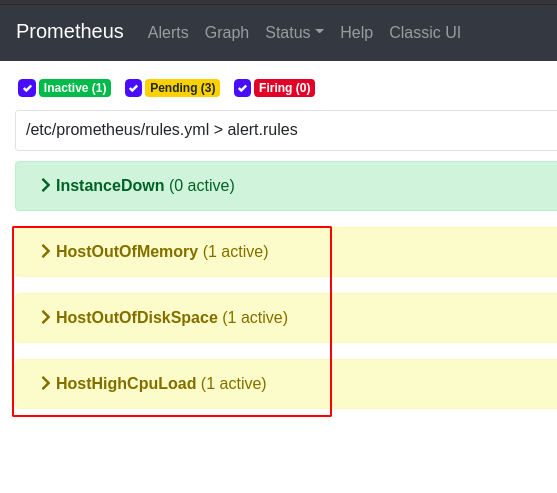Click the '(0 active)' count on InstanceDown
The image size is (557, 493).
pyautogui.click(x=202, y=185)
